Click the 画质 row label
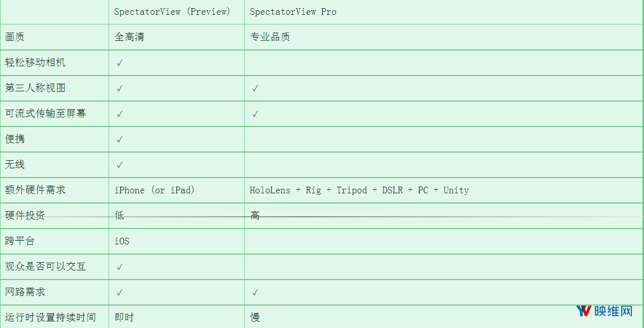The height and width of the screenshot is (328, 644). click(x=15, y=37)
